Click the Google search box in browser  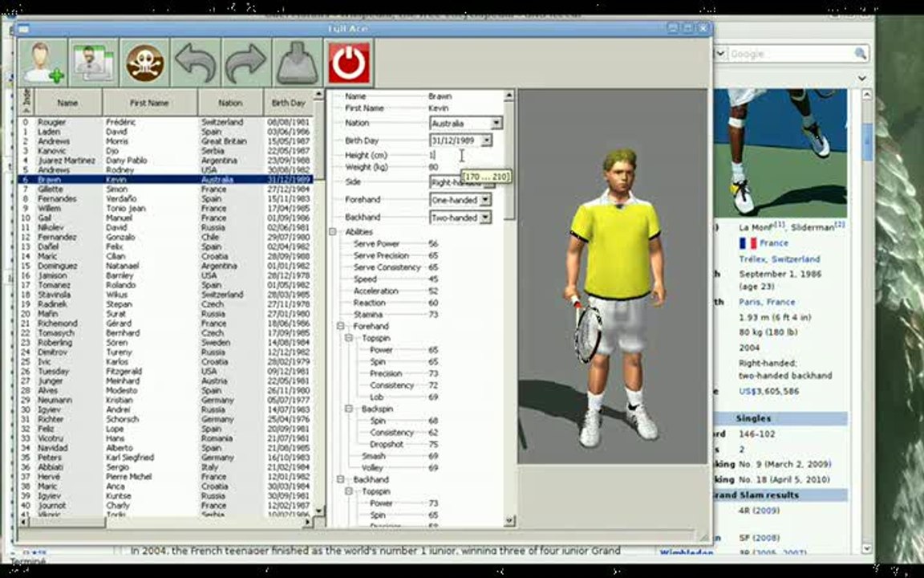(790, 54)
